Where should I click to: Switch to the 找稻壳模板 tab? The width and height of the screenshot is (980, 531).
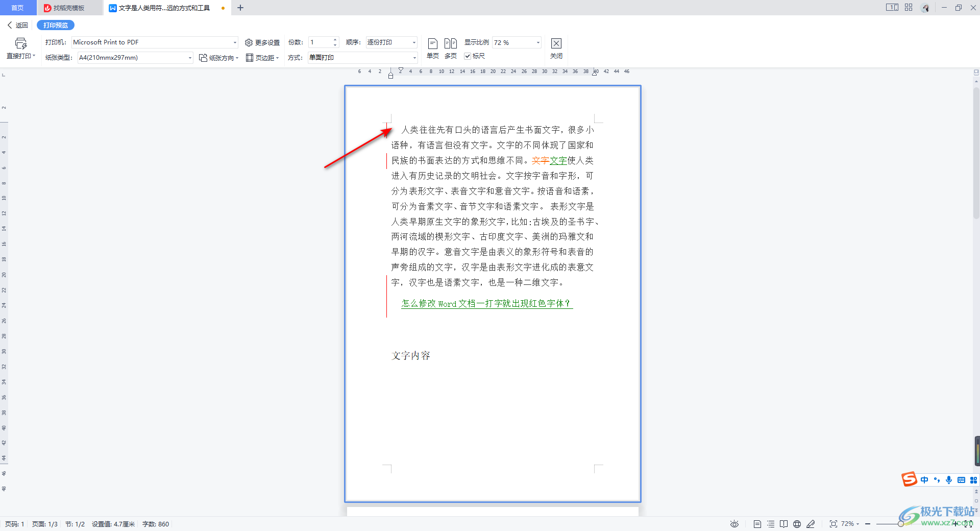[x=69, y=8]
